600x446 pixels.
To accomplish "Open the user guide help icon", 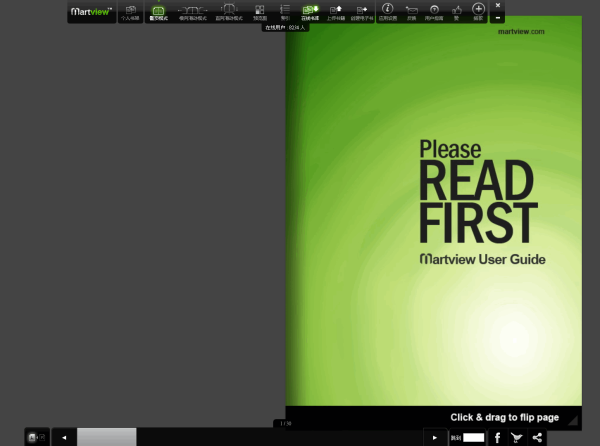I will tap(434, 13).
